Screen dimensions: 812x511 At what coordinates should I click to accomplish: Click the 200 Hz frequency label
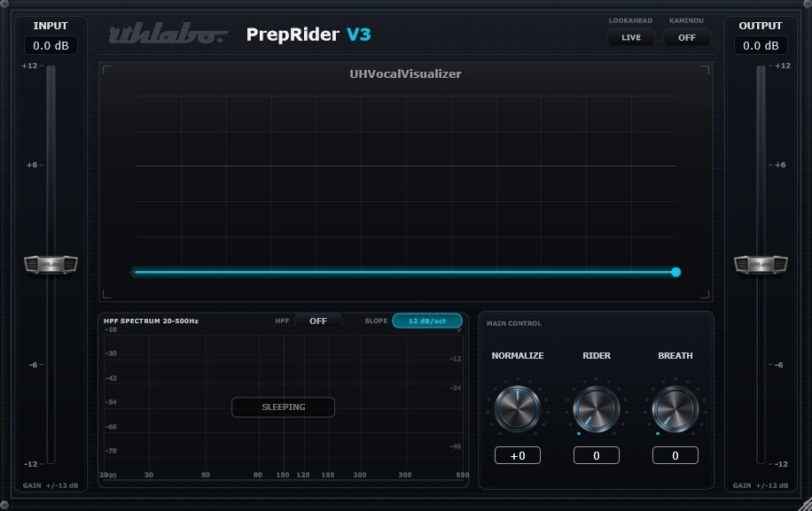tap(360, 475)
